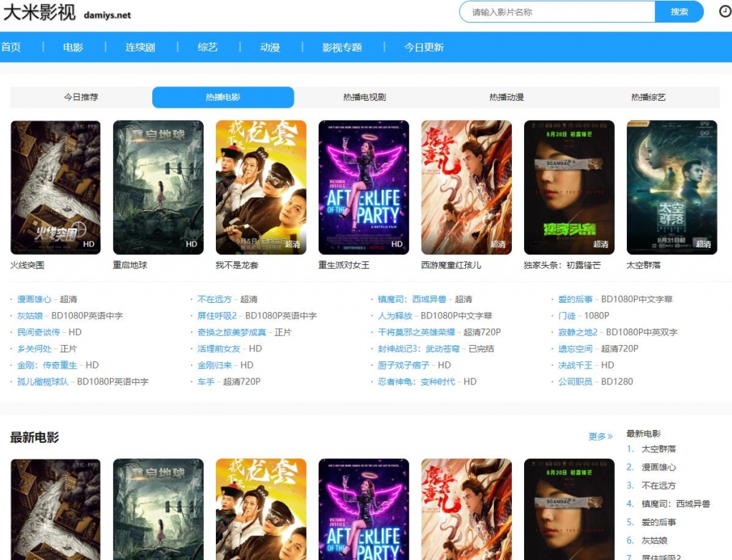Image resolution: width=732 pixels, height=560 pixels.
Task: Click 更多 link beside 最新电影
Action: (600, 436)
